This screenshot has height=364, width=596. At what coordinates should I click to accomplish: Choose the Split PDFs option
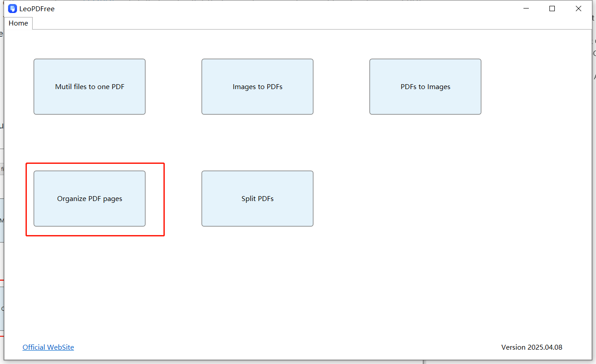257,198
